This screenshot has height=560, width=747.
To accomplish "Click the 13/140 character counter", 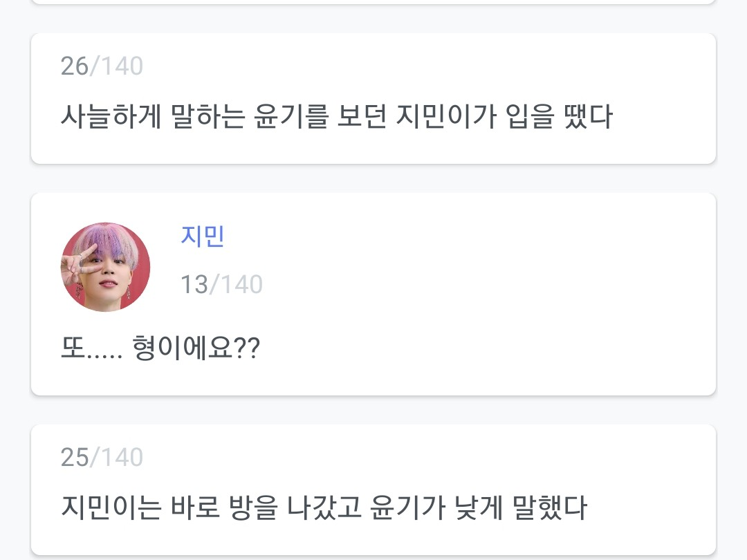I will 221,284.
